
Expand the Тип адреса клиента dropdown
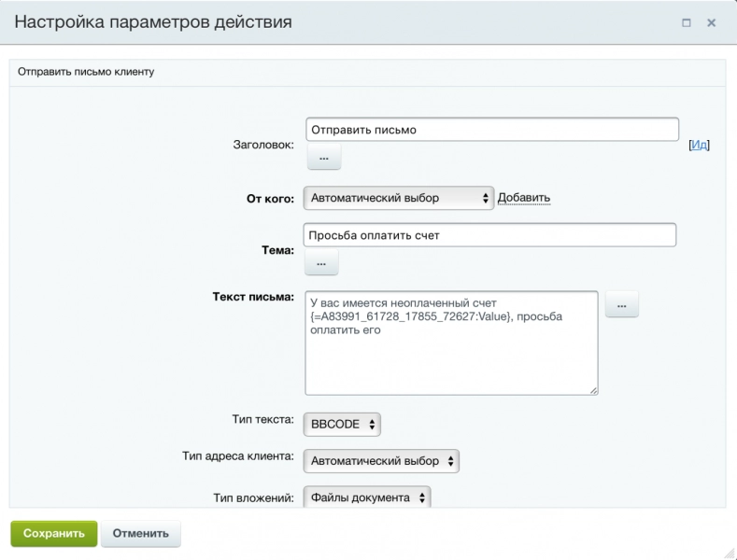pyautogui.click(x=381, y=460)
